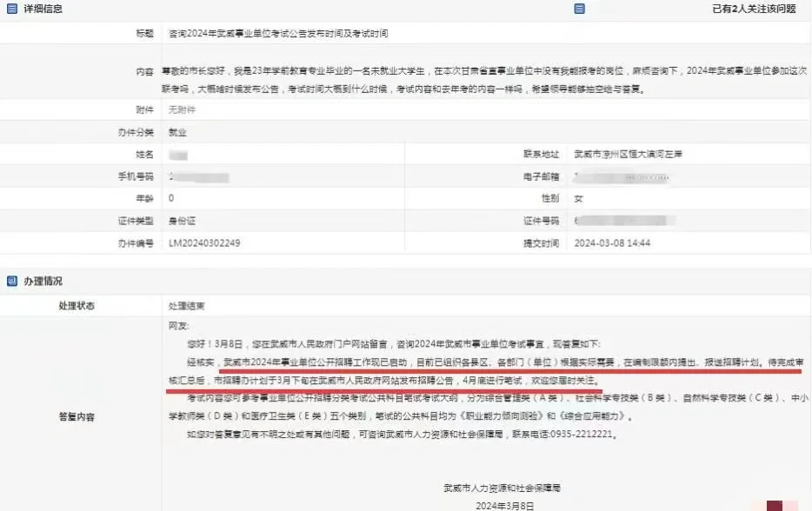812x511 pixels.
Task: Click the 就业 category value
Action: point(179,135)
